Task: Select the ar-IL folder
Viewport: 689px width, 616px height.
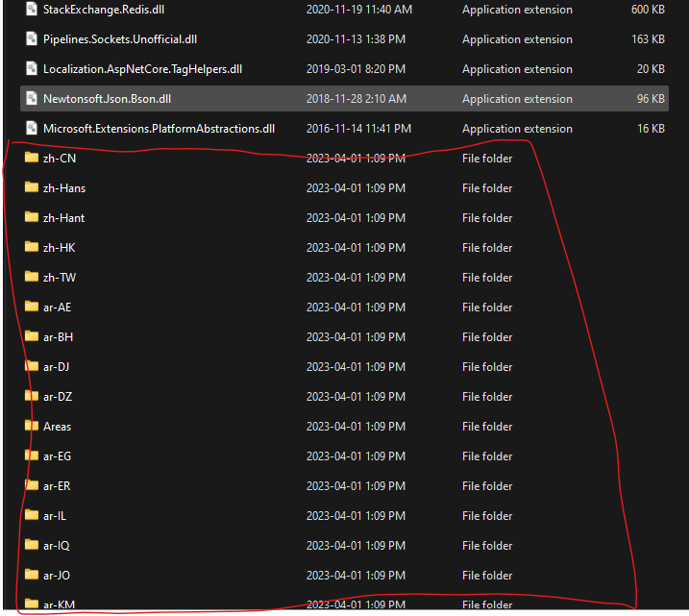Action: tap(55, 516)
